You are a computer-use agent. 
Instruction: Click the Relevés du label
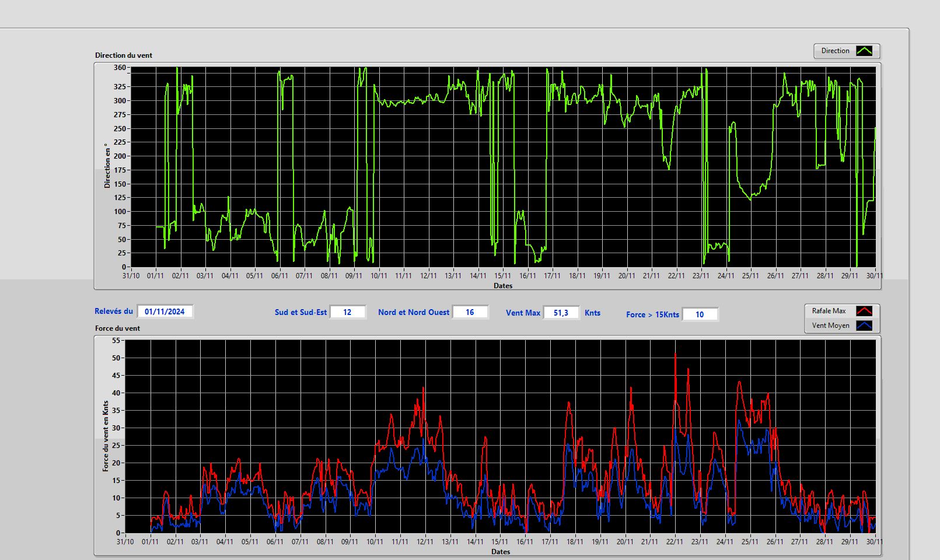click(x=114, y=311)
